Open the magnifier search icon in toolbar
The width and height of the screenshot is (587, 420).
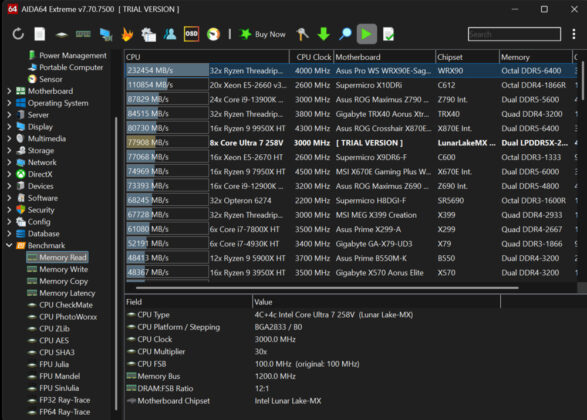pyautogui.click(x=345, y=34)
